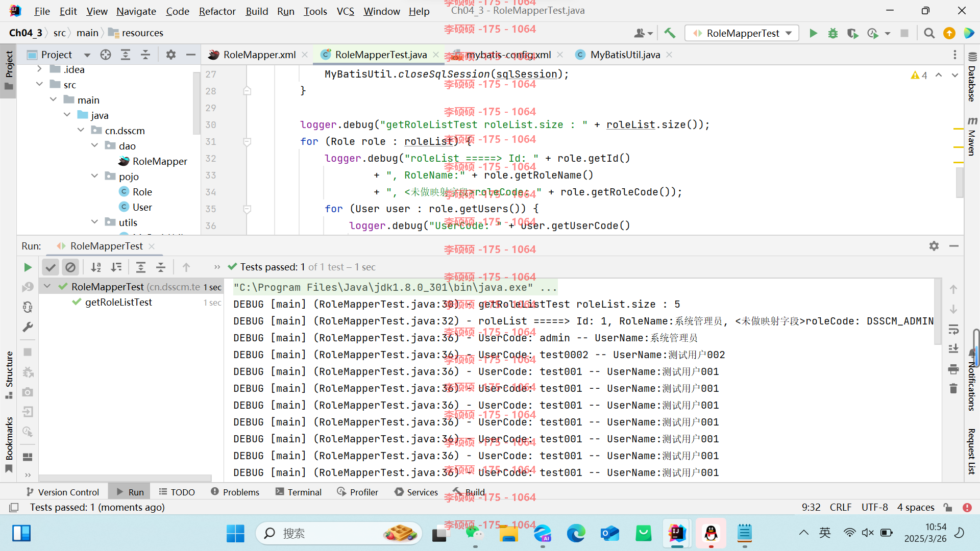
Task: Expand all test results
Action: [x=141, y=267]
